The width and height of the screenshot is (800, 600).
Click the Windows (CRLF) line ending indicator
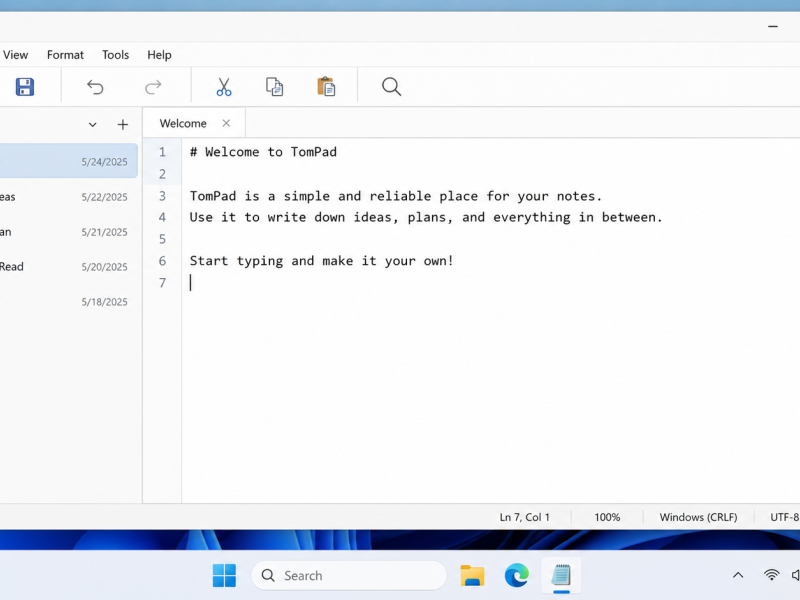pyautogui.click(x=698, y=517)
